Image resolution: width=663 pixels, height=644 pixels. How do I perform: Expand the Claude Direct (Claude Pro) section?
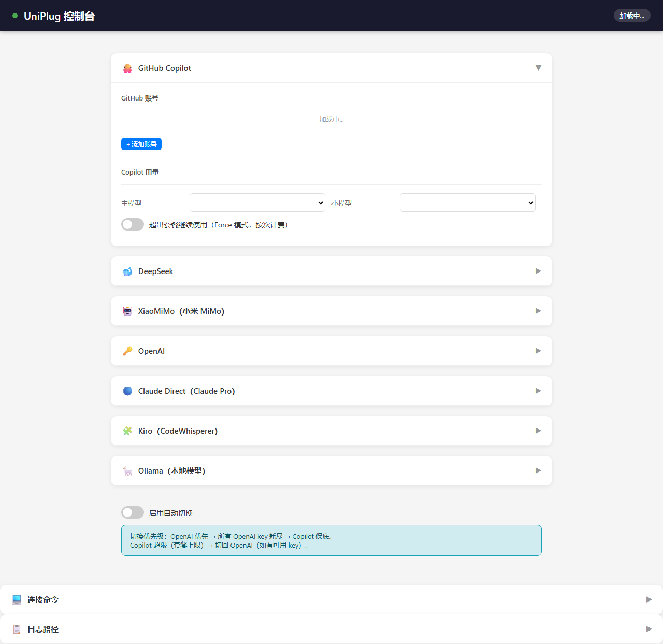[538, 391]
